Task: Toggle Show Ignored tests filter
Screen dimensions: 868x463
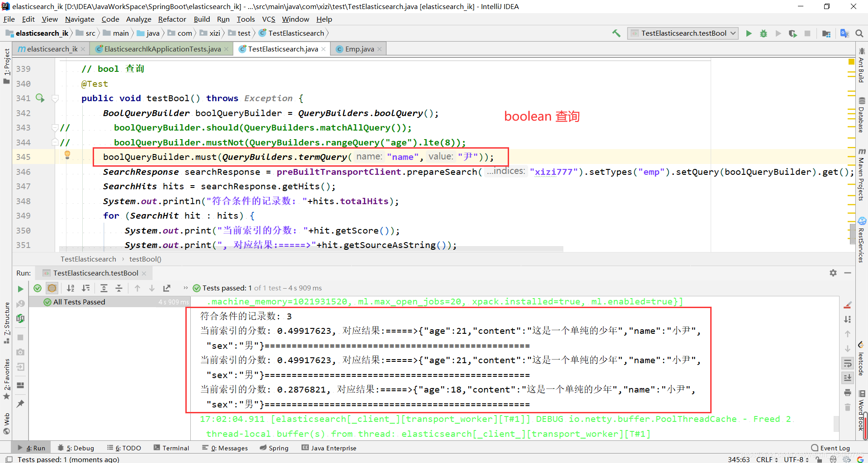Action: pos(52,288)
